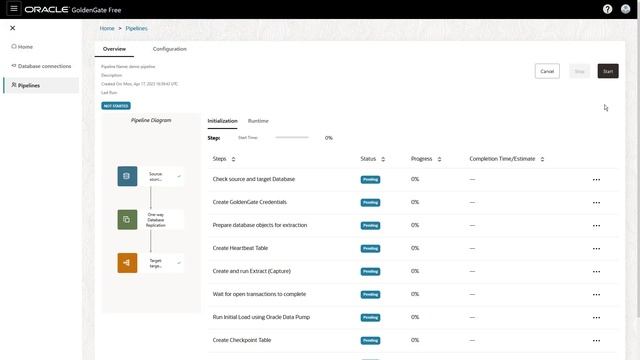Screen dimensions: 640x360
Task: Expand the Source node chevron
Action: [x=179, y=176]
